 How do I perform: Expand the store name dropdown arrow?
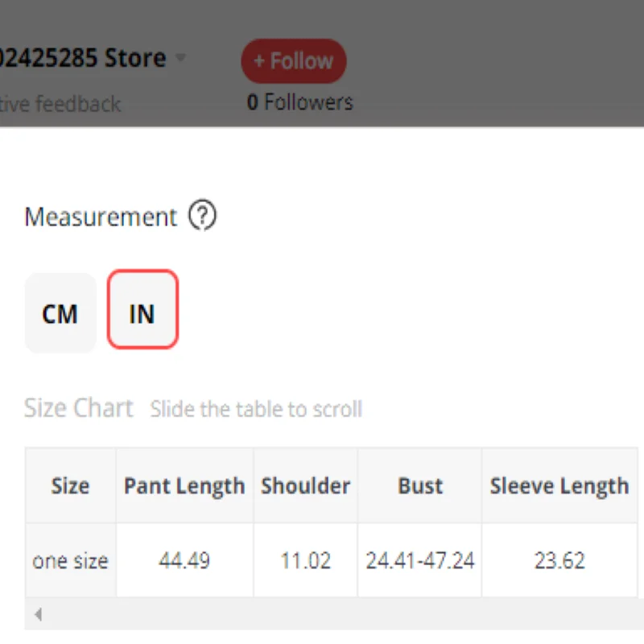pyautogui.click(x=181, y=58)
